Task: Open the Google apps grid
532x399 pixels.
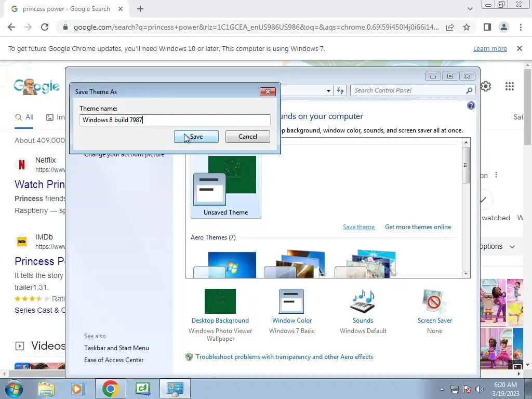Action: [509, 86]
